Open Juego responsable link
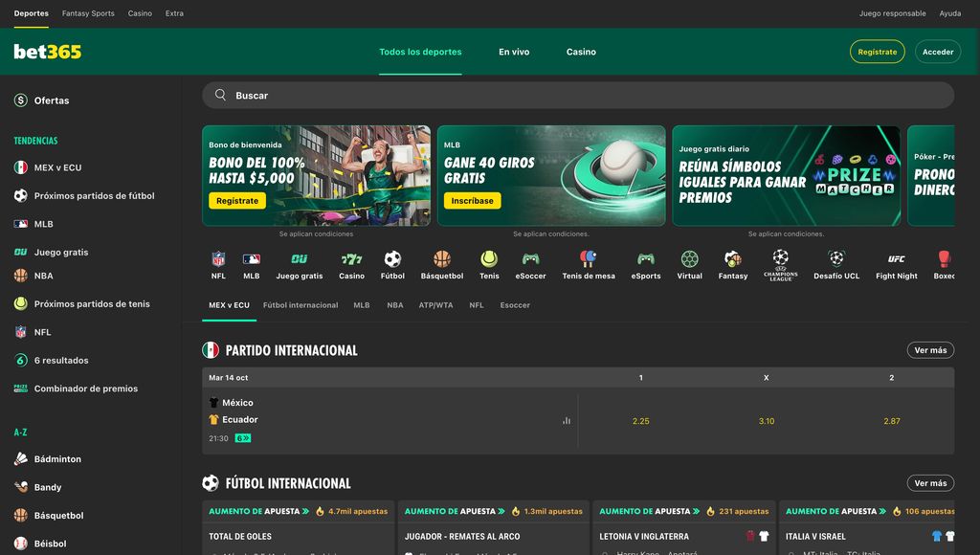980x555 pixels. pos(892,13)
